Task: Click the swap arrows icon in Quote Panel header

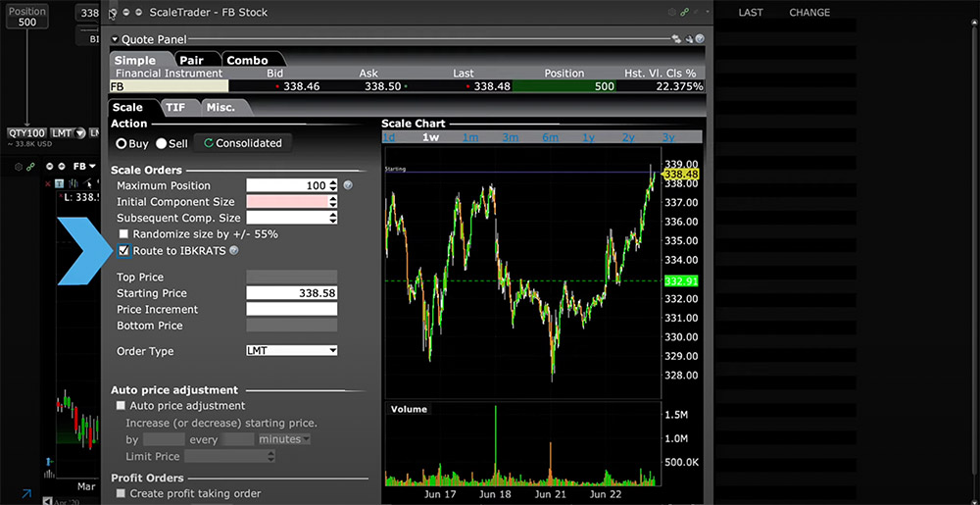Action: point(676,39)
